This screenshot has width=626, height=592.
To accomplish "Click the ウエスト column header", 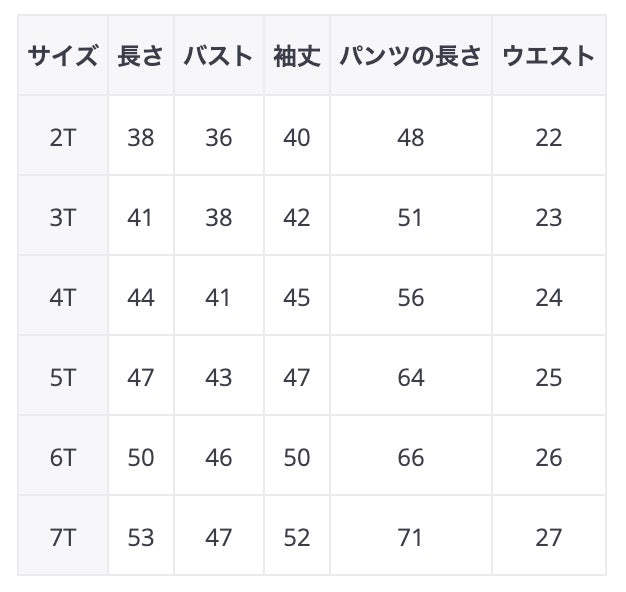I will coord(549,56).
